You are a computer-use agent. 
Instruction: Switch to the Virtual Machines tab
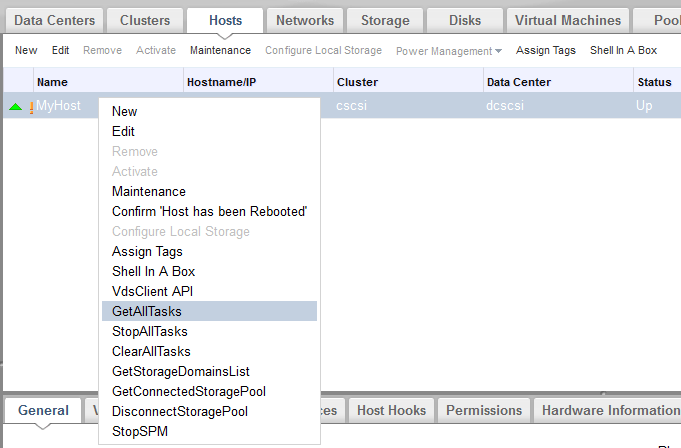tap(567, 20)
